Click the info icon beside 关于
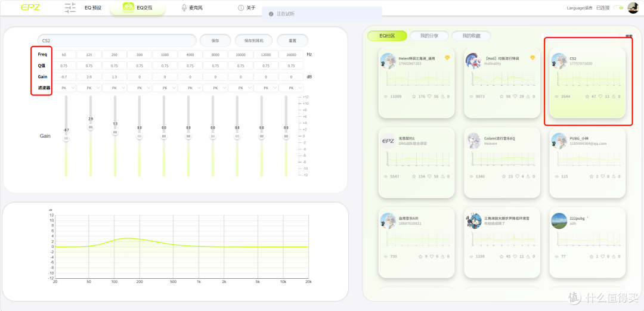The height and width of the screenshot is (311, 644). 241,8
